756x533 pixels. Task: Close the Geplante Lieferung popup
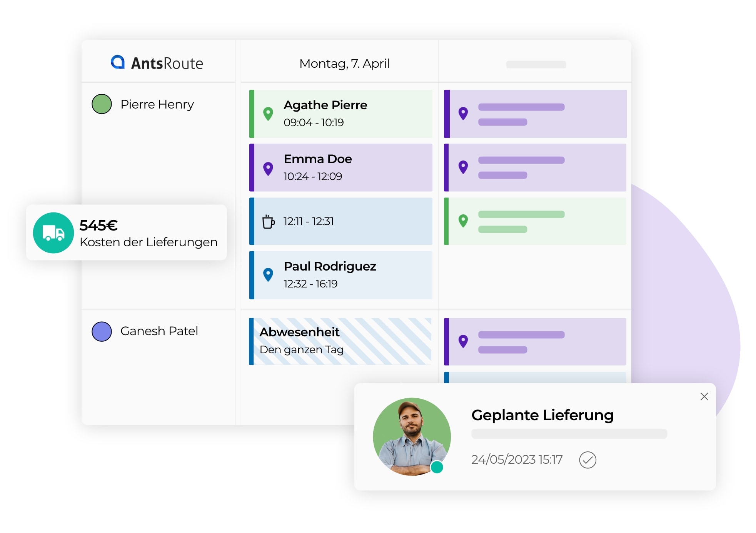[x=704, y=396]
